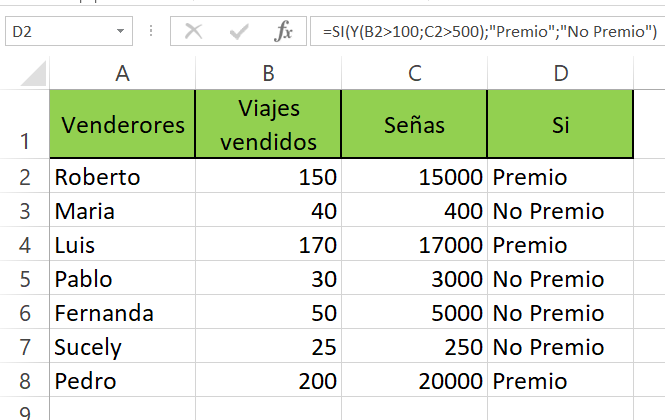Open the Insert Function fx icon
This screenshot has width=665, height=420.
point(284,31)
